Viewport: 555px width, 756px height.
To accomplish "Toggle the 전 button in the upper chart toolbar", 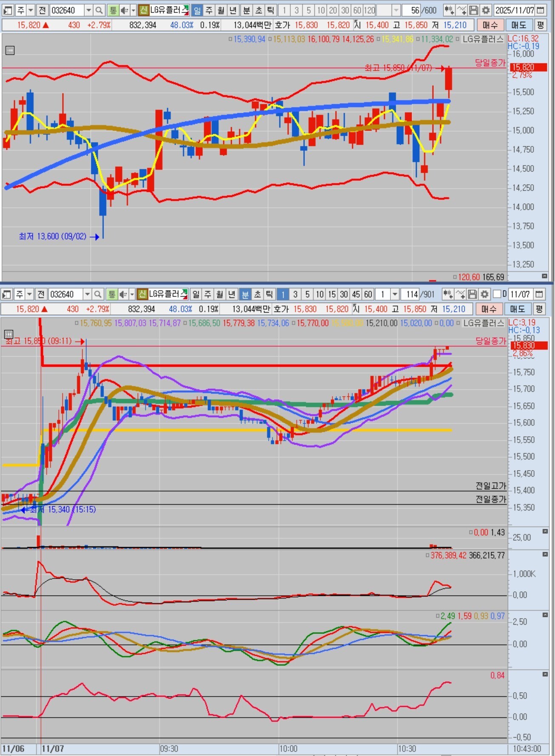I will click(42, 10).
